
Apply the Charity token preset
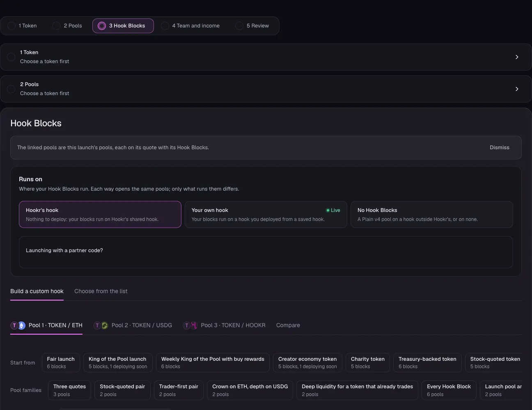tap(368, 363)
